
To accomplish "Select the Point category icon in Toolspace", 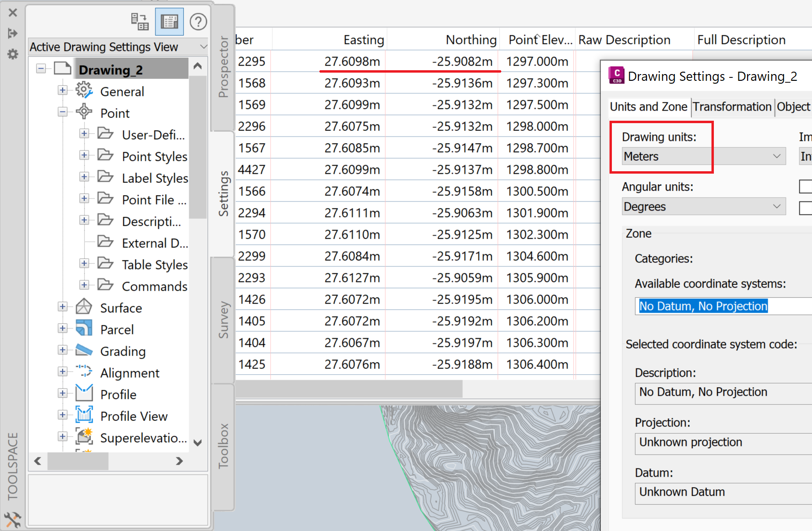I will [84, 112].
